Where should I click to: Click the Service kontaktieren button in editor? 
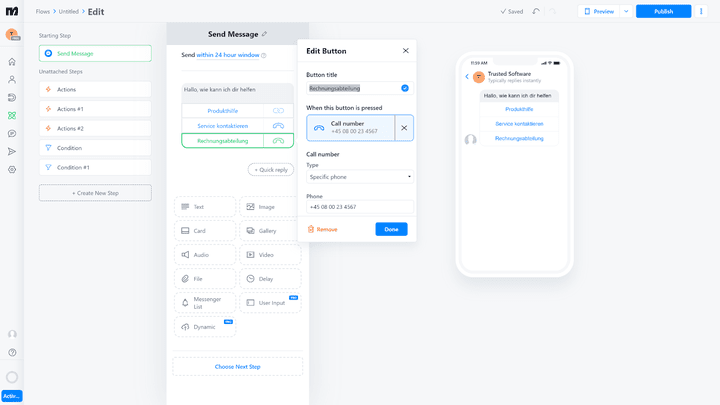point(223,126)
